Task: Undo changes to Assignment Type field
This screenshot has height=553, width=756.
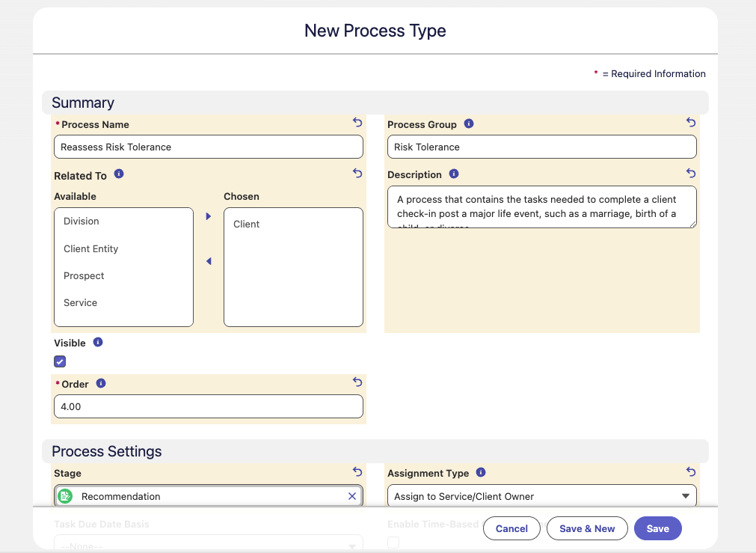Action: click(691, 471)
